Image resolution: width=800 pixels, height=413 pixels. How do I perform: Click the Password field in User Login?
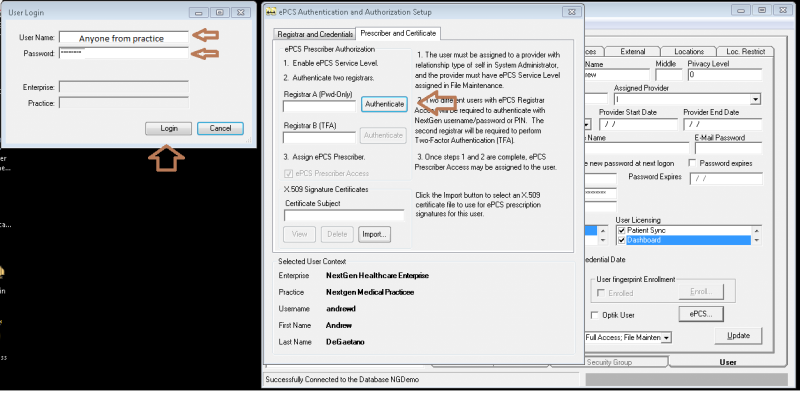(123, 53)
